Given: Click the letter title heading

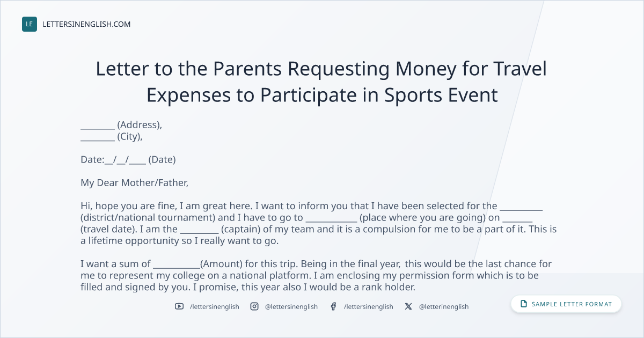Looking at the screenshot, I should (x=321, y=82).
